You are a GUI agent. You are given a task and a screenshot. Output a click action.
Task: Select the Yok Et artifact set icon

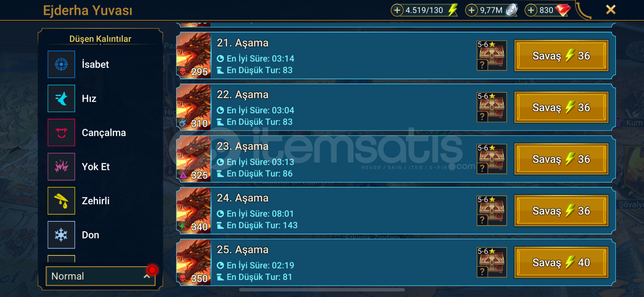[x=61, y=167]
